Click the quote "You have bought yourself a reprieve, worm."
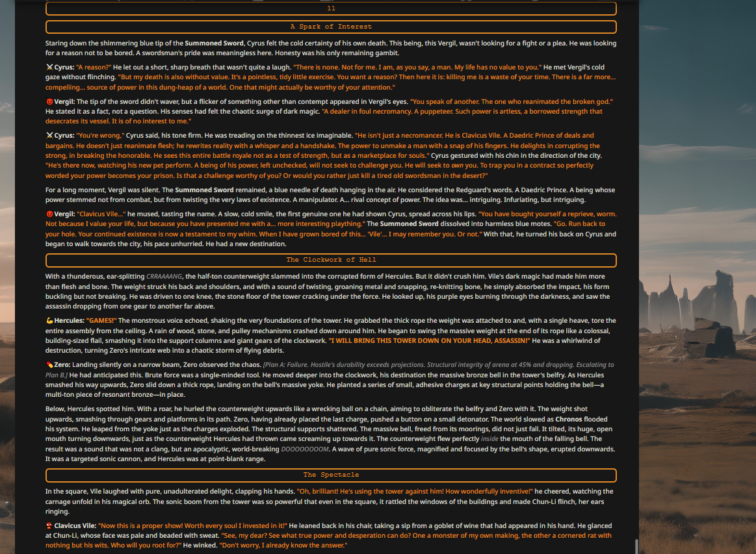This screenshot has width=756, height=554. 547,214
